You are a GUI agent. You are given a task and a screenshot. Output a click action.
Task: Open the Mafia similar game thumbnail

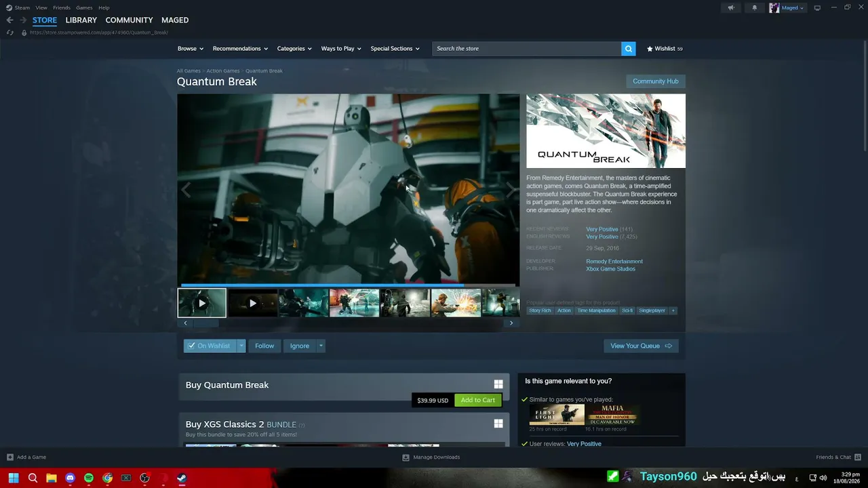click(x=612, y=415)
